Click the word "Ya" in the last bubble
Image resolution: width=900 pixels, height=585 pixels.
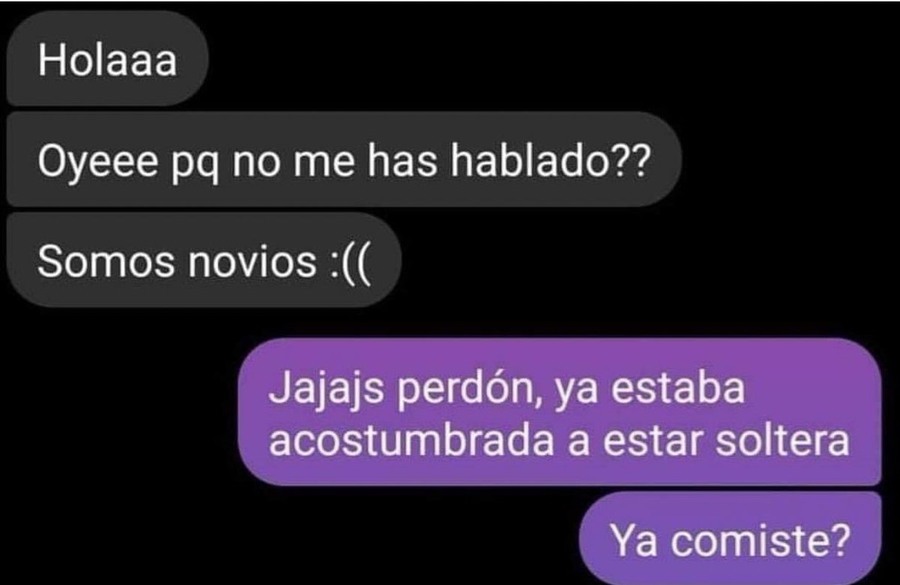pos(634,541)
